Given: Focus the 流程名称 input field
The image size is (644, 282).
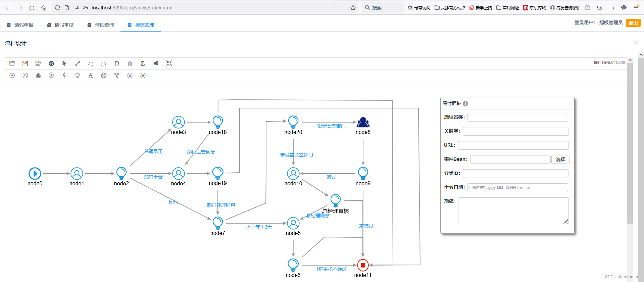Looking at the screenshot, I should [x=517, y=117].
